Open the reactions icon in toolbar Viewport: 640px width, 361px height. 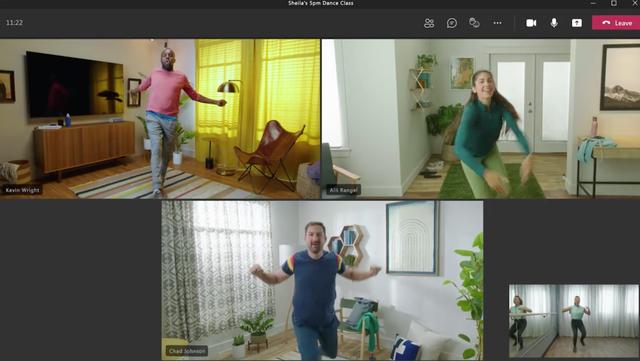pyautogui.click(x=474, y=22)
